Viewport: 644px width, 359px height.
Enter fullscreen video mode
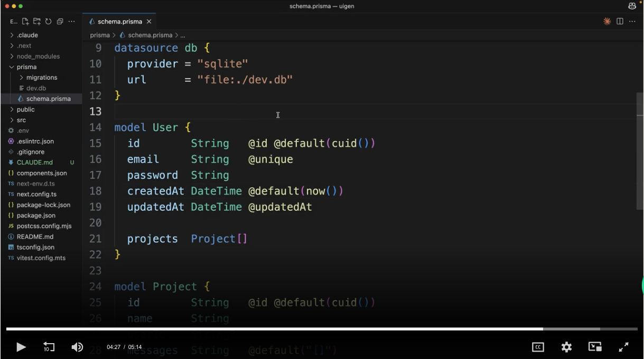point(623,347)
